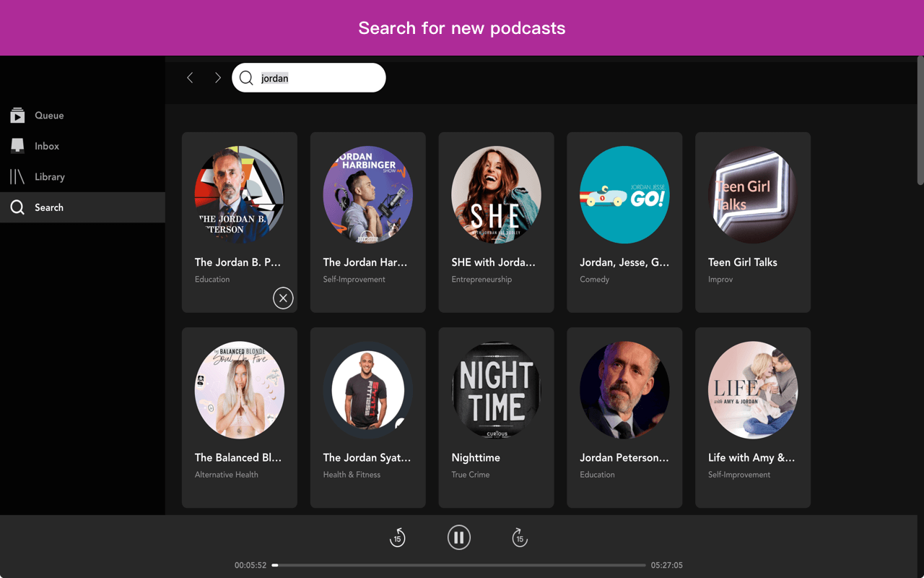This screenshot has width=924, height=578.
Task: View the Life with Amy & Jordan podcast
Action: click(753, 390)
